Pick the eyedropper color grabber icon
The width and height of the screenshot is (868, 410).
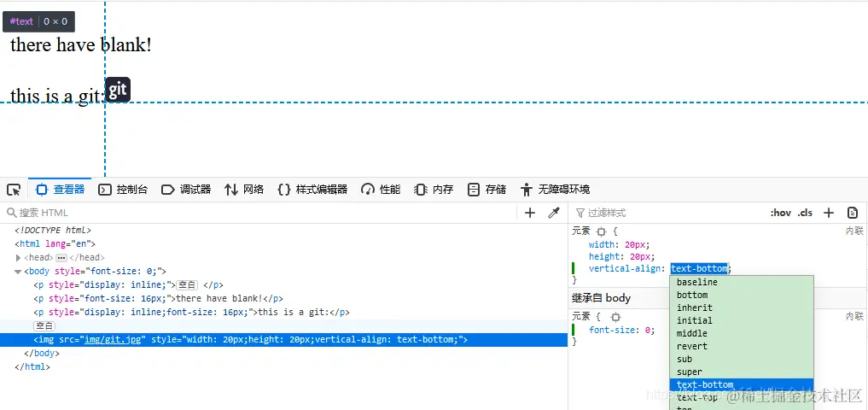click(554, 213)
